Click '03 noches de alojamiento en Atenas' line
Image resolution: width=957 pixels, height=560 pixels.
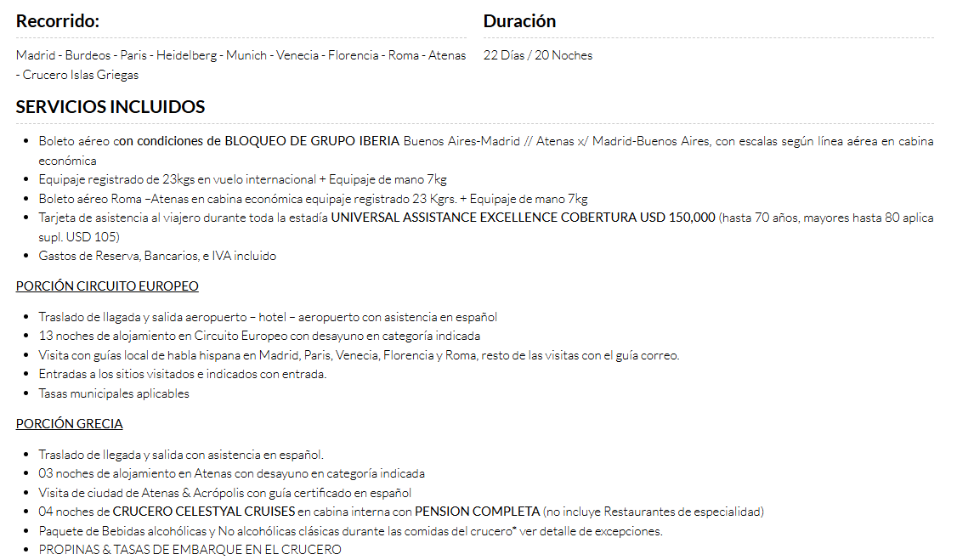tap(232, 473)
